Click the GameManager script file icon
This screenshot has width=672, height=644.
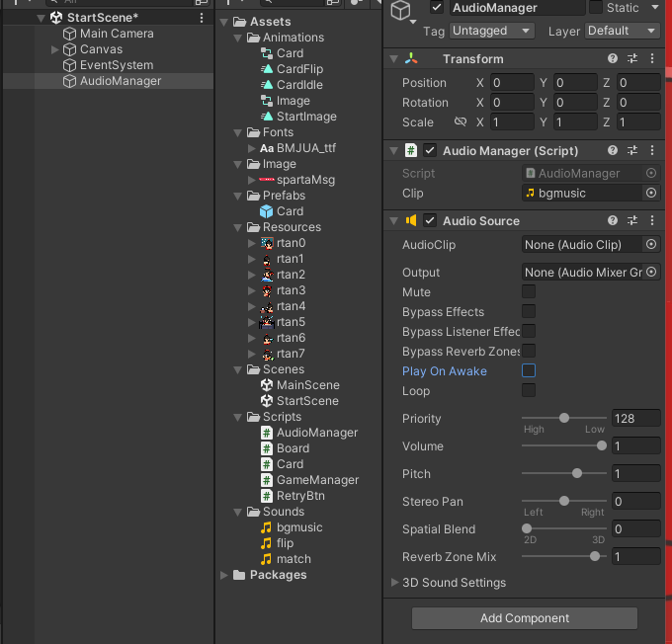tap(267, 480)
